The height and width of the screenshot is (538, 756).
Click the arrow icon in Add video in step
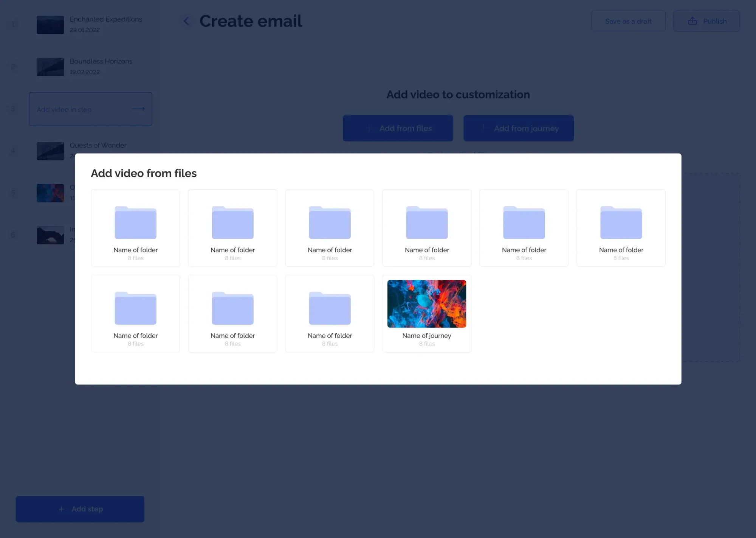[138, 109]
